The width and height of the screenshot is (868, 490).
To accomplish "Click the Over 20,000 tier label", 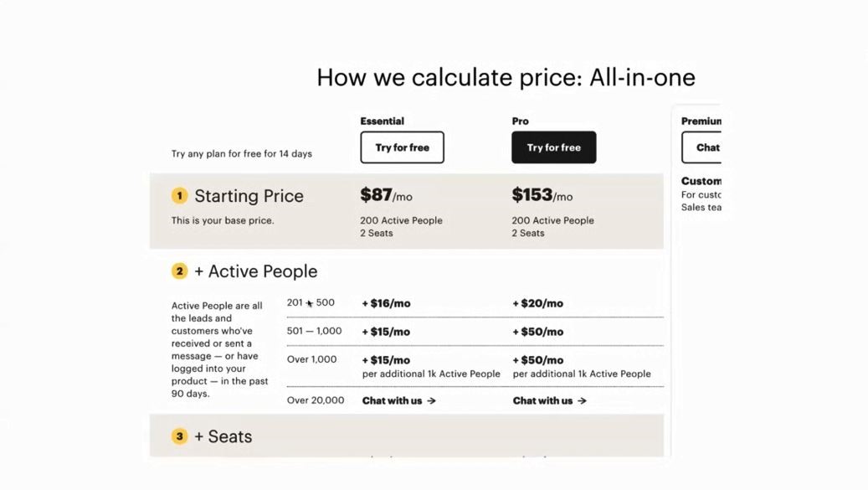I will (316, 400).
